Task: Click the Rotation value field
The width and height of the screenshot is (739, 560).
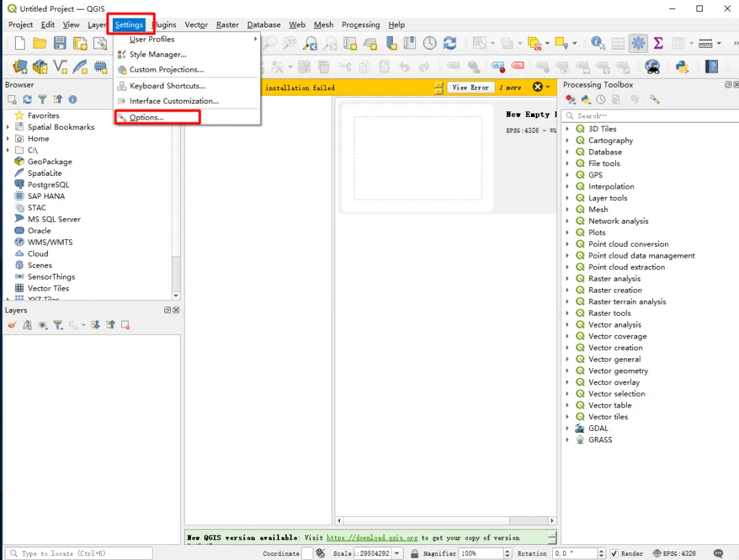Action: (575, 553)
